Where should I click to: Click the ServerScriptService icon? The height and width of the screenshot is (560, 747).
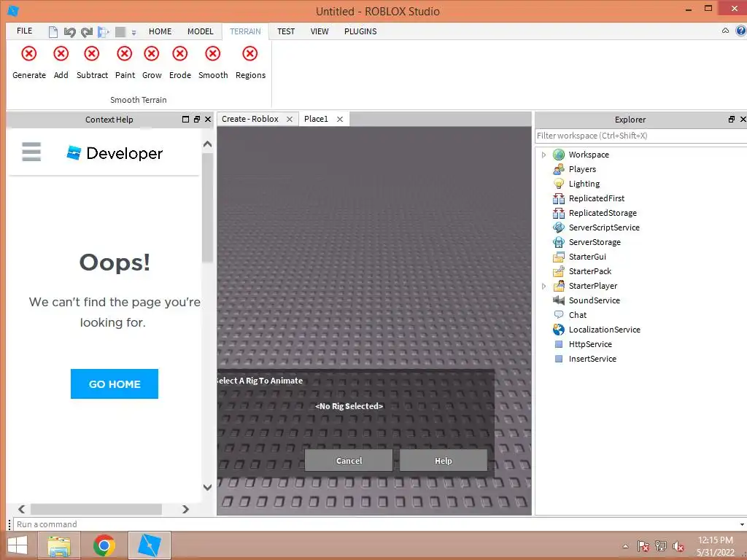coord(559,227)
